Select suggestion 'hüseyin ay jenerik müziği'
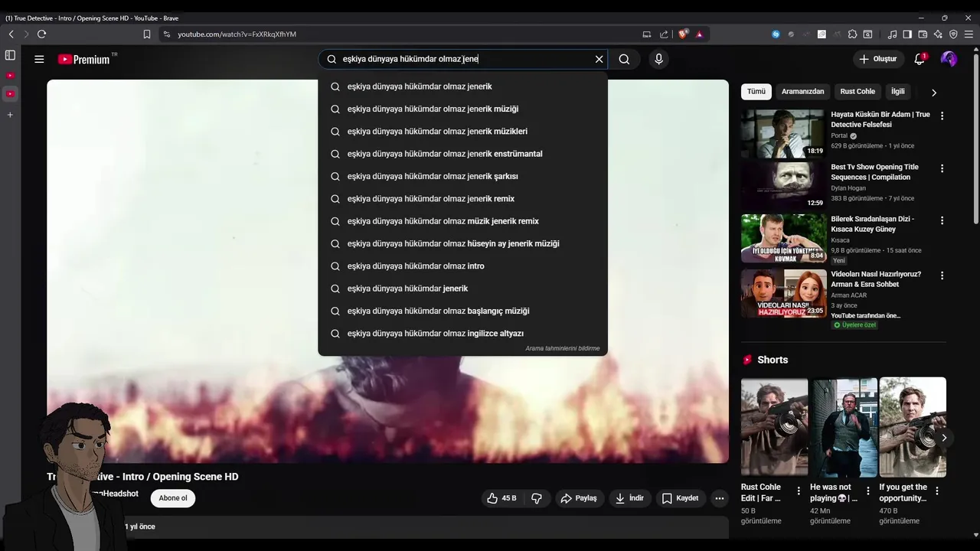Image resolution: width=980 pixels, height=551 pixels. tap(462, 243)
